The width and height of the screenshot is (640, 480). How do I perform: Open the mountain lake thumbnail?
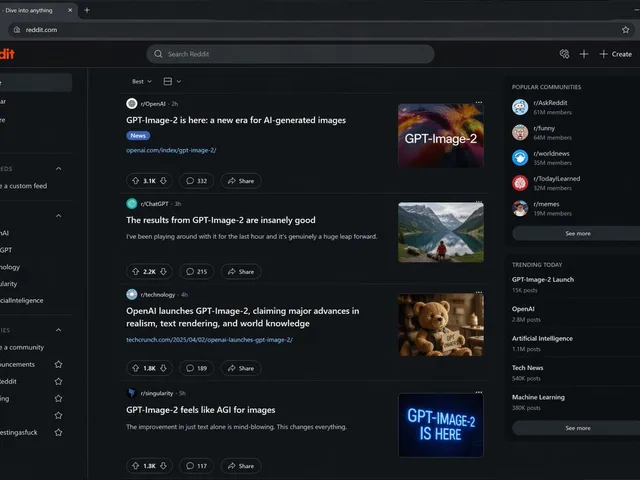441,232
